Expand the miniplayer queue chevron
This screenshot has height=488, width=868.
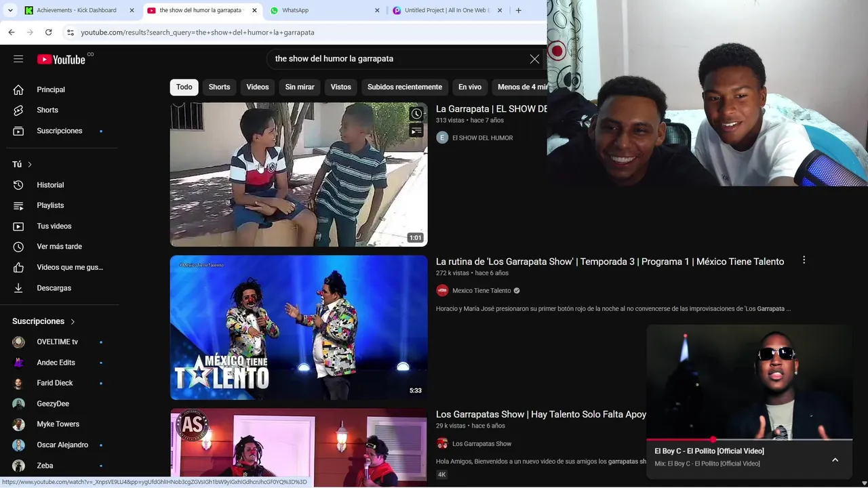(835, 460)
